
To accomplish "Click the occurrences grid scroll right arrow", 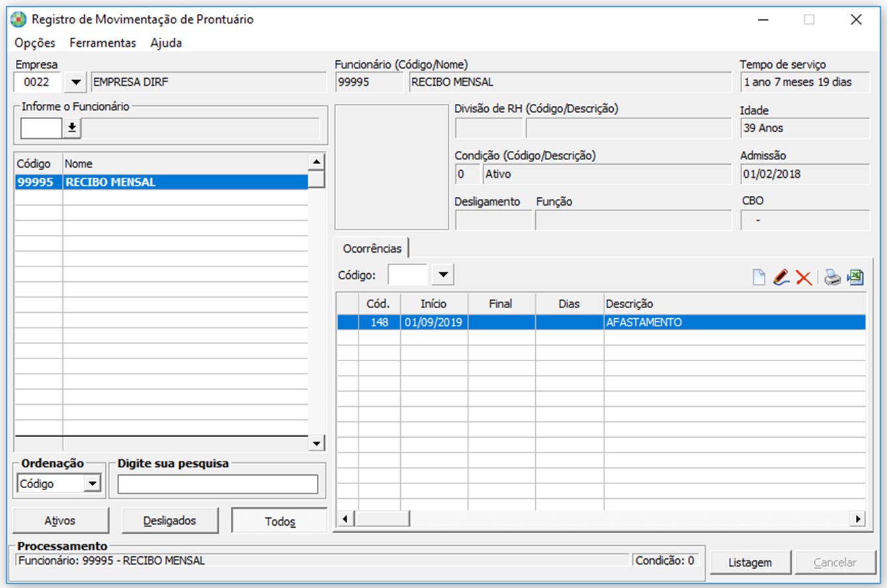I will (x=857, y=519).
